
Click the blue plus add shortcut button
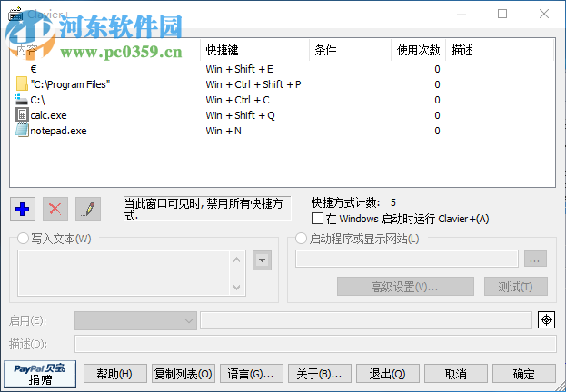23,209
